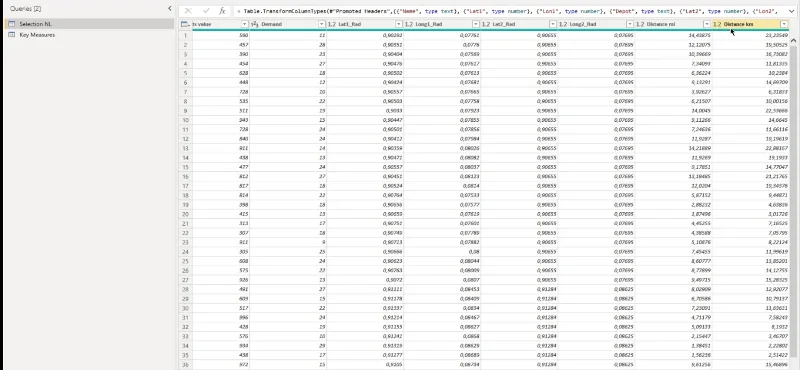
Task: Select the Distance km column header
Action: click(x=750, y=24)
